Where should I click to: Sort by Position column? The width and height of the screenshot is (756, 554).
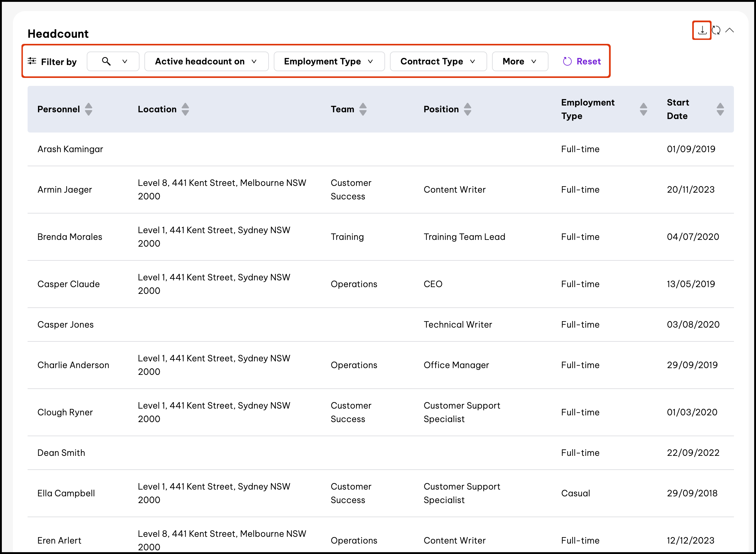coord(468,109)
